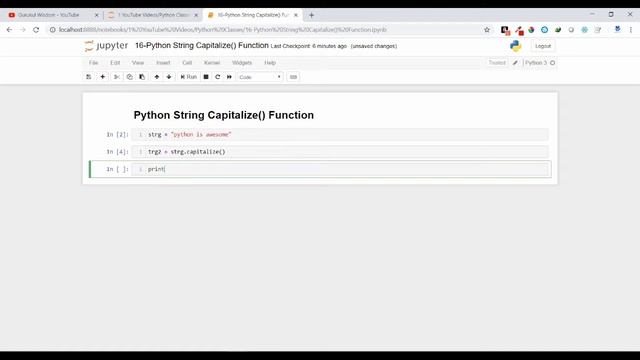This screenshot has height=360, width=640.
Task: Click the Python String Capitalize() Function heading
Action: (224, 115)
